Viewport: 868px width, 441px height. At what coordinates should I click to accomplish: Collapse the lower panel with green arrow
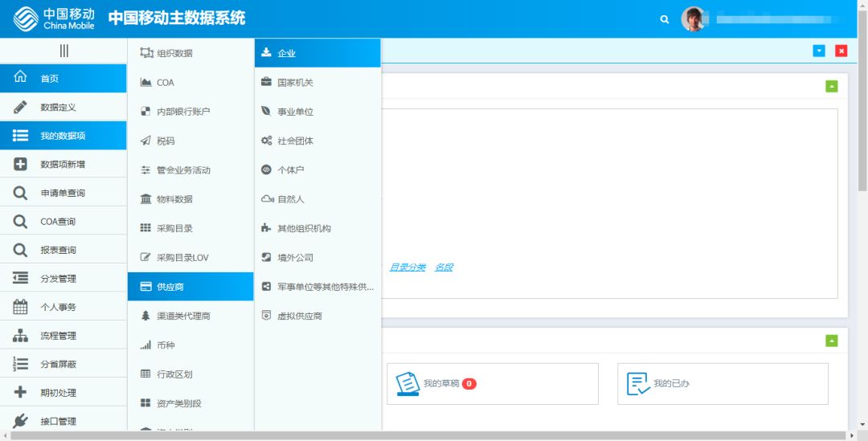(831, 341)
